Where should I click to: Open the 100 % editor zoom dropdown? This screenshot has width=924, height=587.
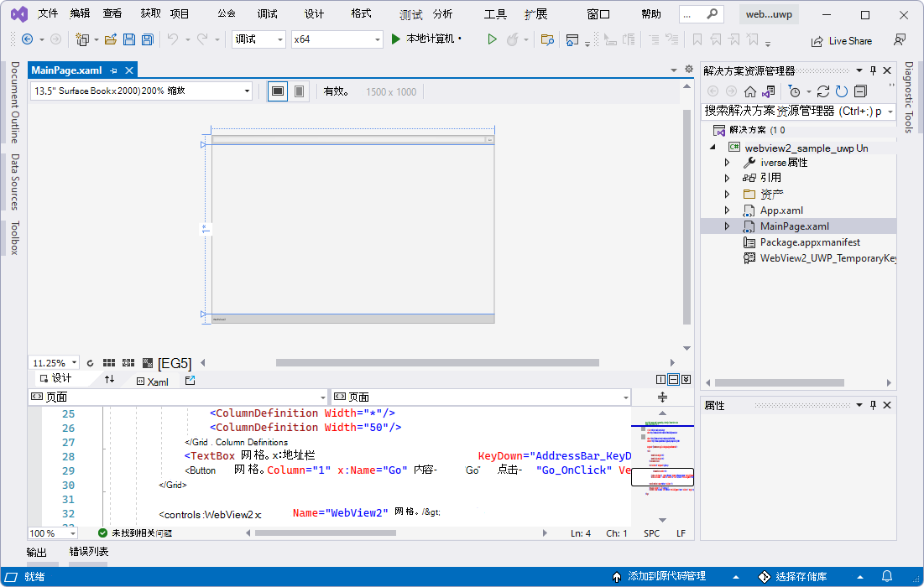pyautogui.click(x=52, y=533)
